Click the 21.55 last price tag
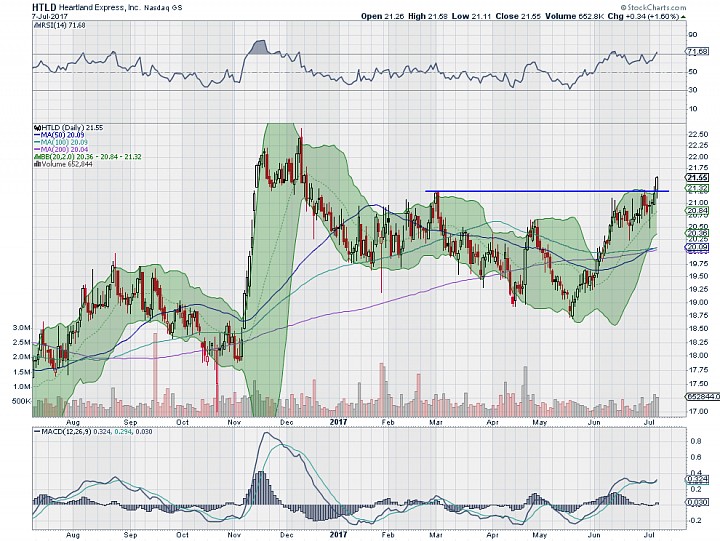This screenshot has height=541, width=720. click(x=697, y=178)
